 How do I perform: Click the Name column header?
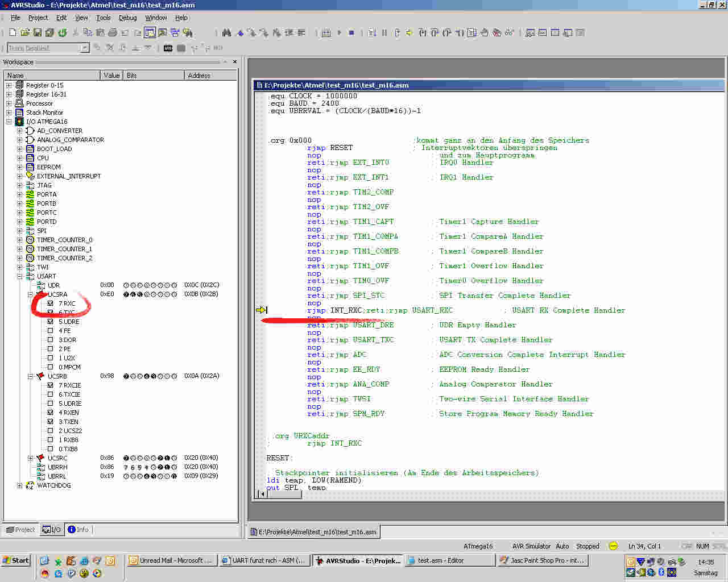pos(52,75)
